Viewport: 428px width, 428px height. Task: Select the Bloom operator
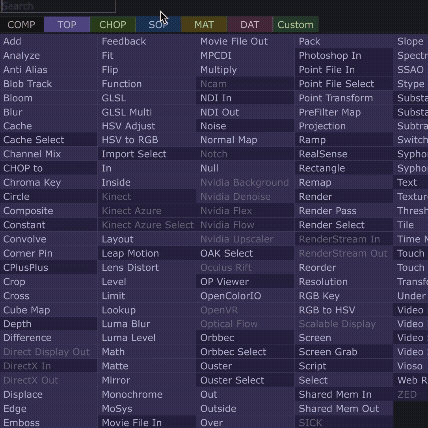49,98
